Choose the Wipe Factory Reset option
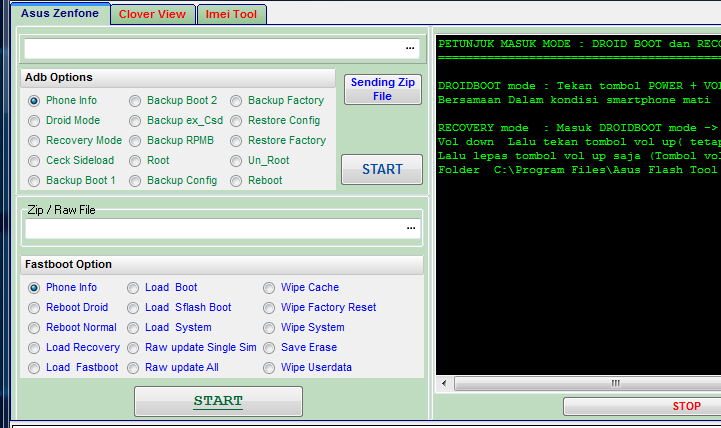The width and height of the screenshot is (721, 428). pos(269,308)
